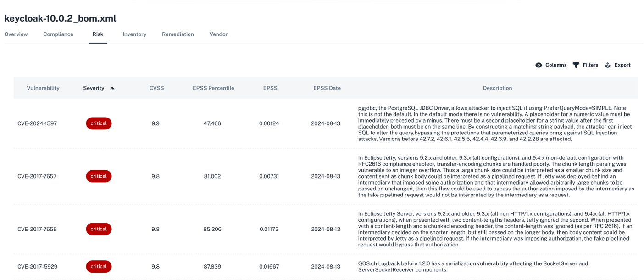Select EPSS value 0.00731
644x280 pixels.
point(269,176)
